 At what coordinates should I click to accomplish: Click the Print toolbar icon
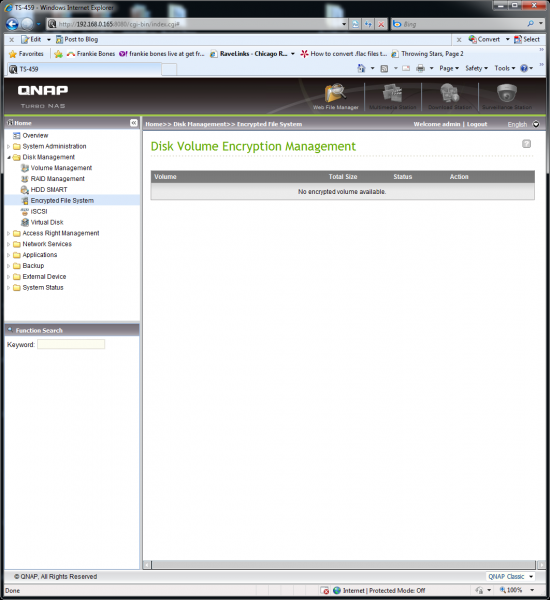point(420,68)
